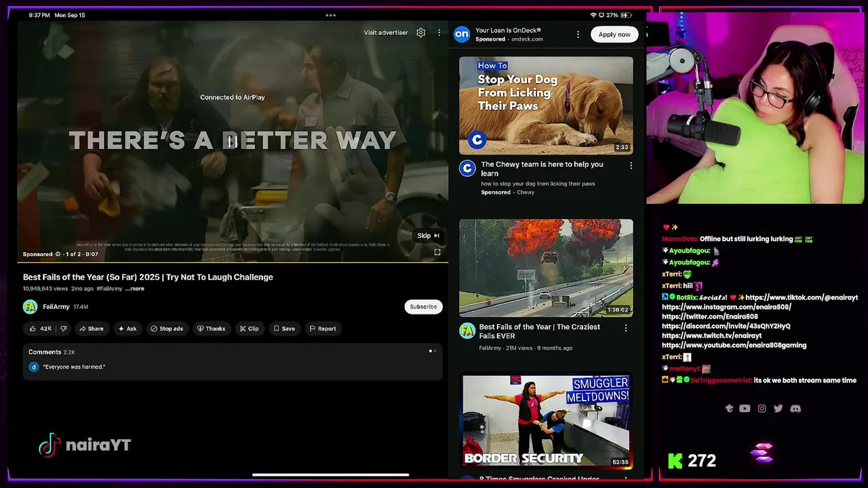Viewport: 868px width, 488px height.
Task: Click the FailArmy avatar beside Craziest Fails
Action: (467, 331)
